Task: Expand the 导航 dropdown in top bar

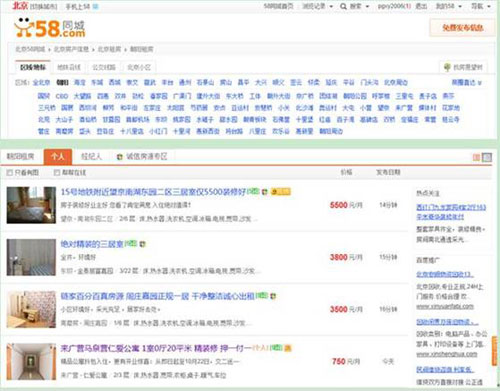Action: coord(480,6)
